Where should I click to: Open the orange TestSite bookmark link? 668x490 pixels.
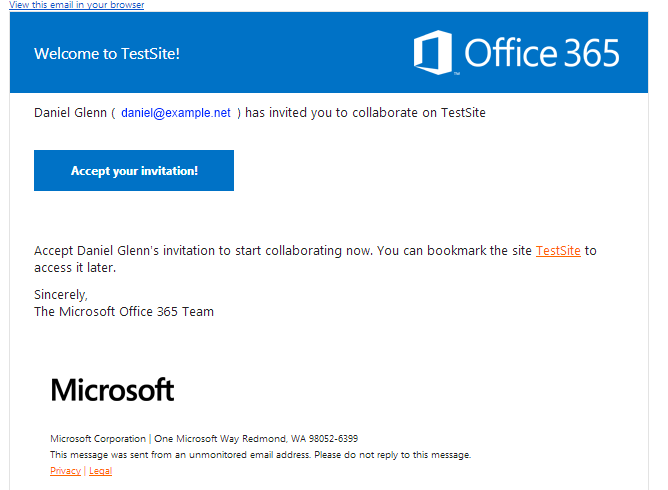point(558,251)
